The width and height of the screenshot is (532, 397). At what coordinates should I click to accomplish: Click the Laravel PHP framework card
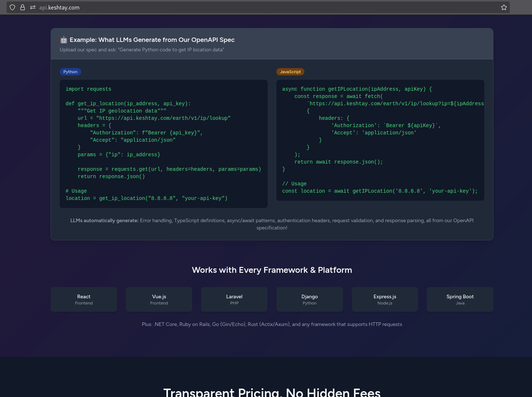point(234,299)
